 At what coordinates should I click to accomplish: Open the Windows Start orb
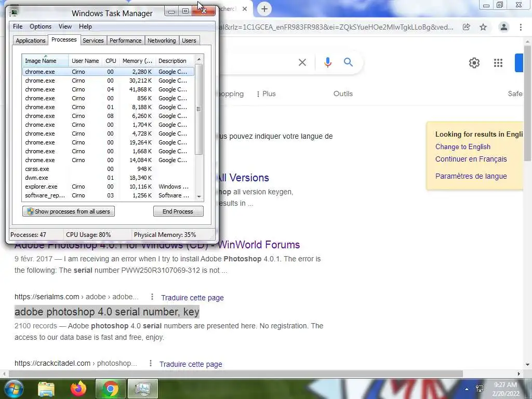(14, 389)
